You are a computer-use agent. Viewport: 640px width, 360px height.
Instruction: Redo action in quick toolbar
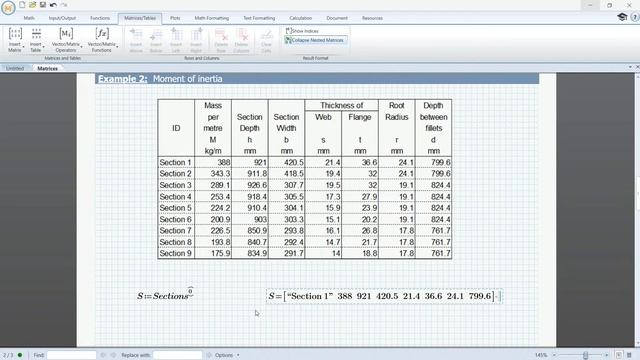pyautogui.click(x=64, y=5)
